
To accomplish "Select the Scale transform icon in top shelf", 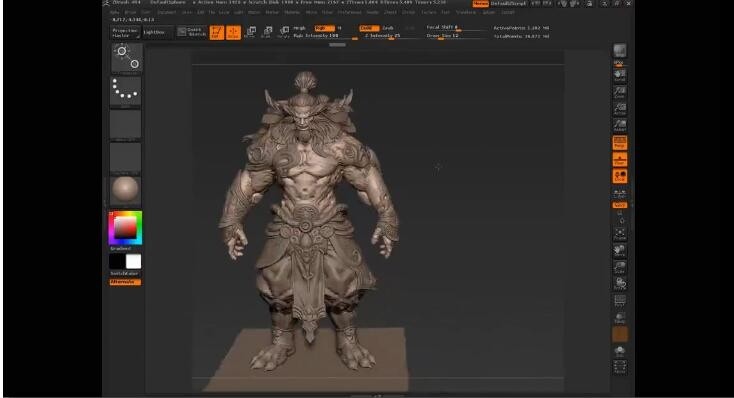I will point(267,32).
